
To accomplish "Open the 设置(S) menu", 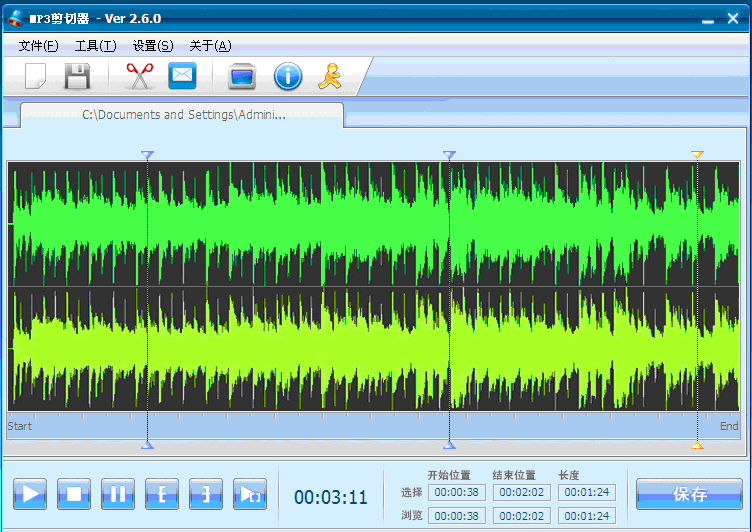I will tap(153, 46).
